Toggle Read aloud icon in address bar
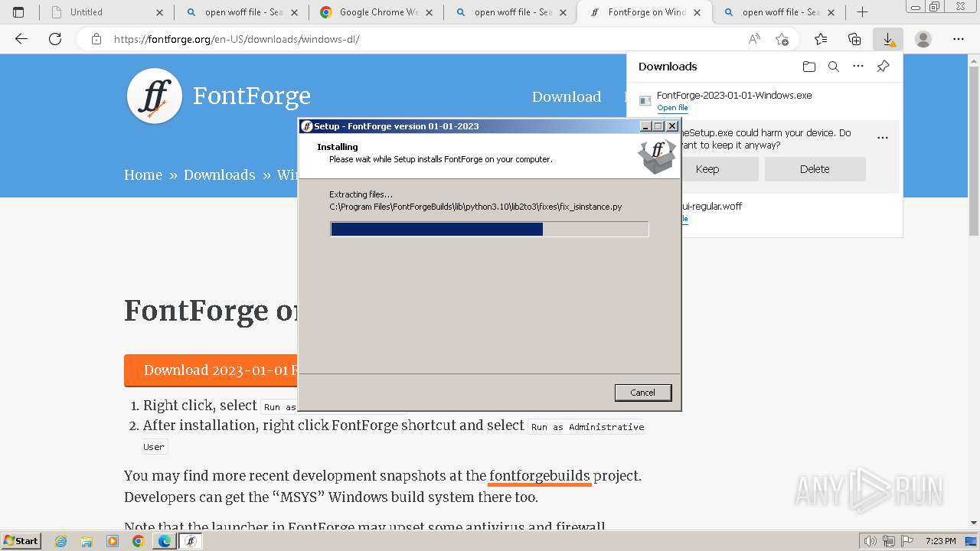Viewport: 980px width, 551px height. (x=754, y=39)
